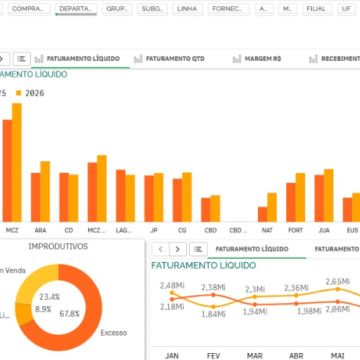
Task: Switch to the FATURAMENTO QTD tab
Action: (175, 59)
